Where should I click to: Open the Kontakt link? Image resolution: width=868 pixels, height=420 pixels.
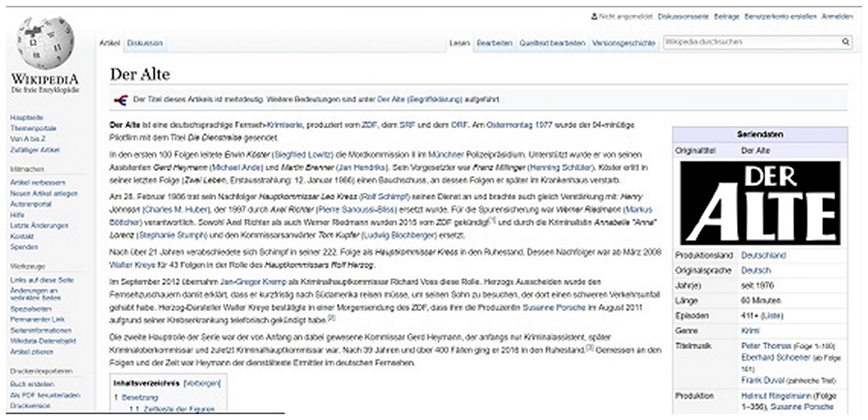pos(22,236)
